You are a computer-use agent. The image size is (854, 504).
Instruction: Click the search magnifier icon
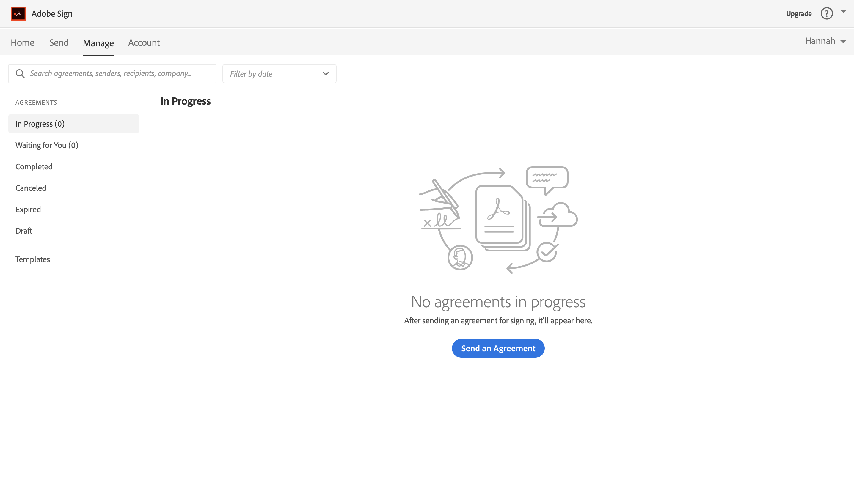pos(21,74)
